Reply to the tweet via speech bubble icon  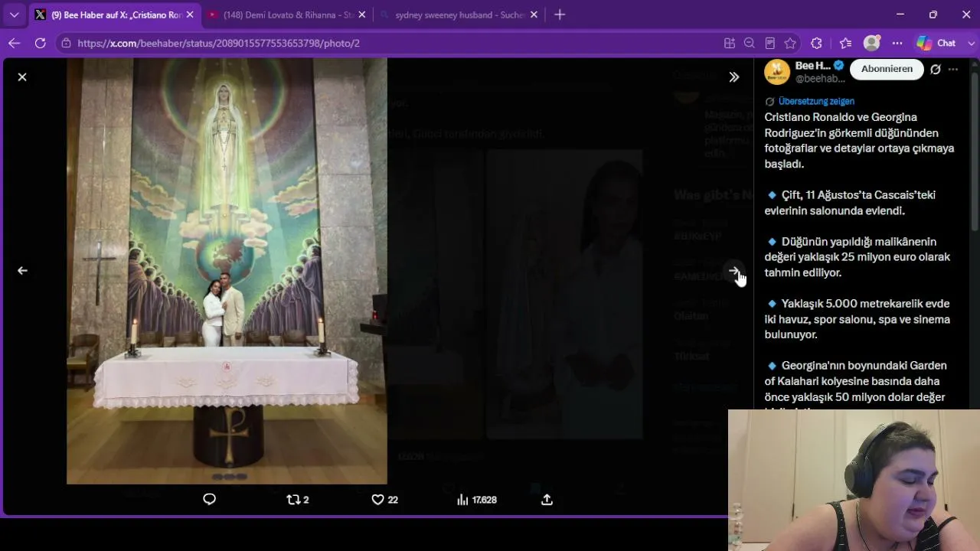point(209,500)
